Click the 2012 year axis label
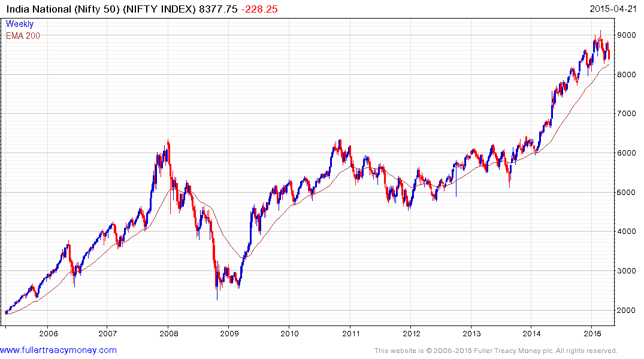This screenshot has width=644, height=359. pyautogui.click(x=412, y=333)
